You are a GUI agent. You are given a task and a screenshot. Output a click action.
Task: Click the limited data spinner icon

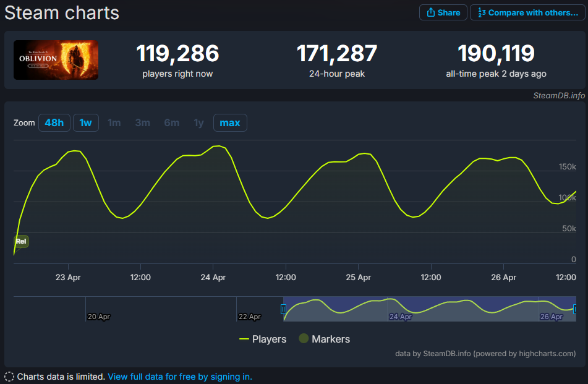tap(9, 377)
